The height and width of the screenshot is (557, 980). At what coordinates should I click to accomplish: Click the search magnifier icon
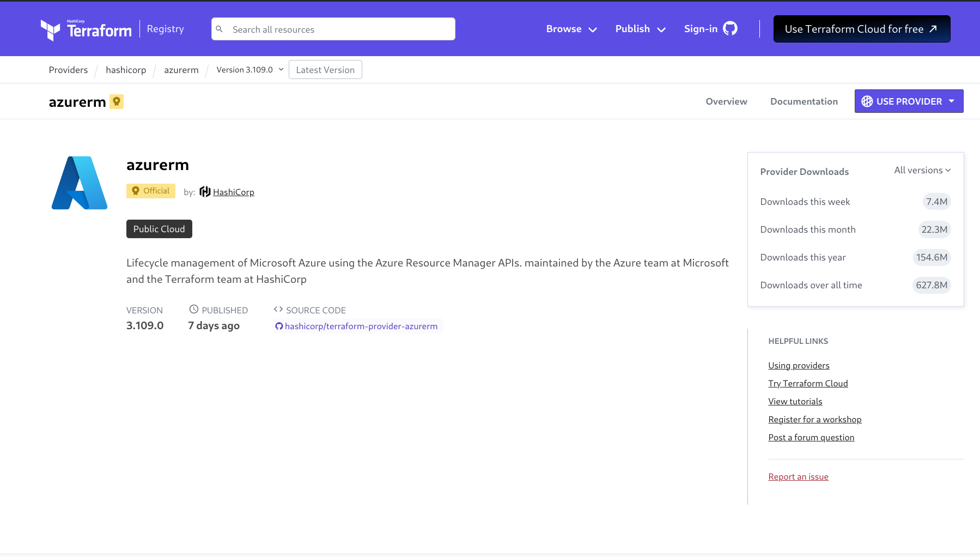tap(220, 29)
